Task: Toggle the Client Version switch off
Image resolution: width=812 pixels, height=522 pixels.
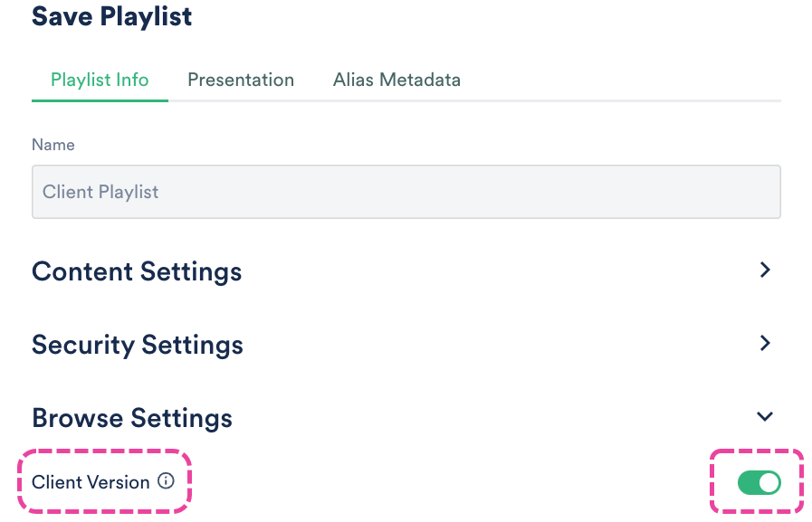Action: (759, 483)
